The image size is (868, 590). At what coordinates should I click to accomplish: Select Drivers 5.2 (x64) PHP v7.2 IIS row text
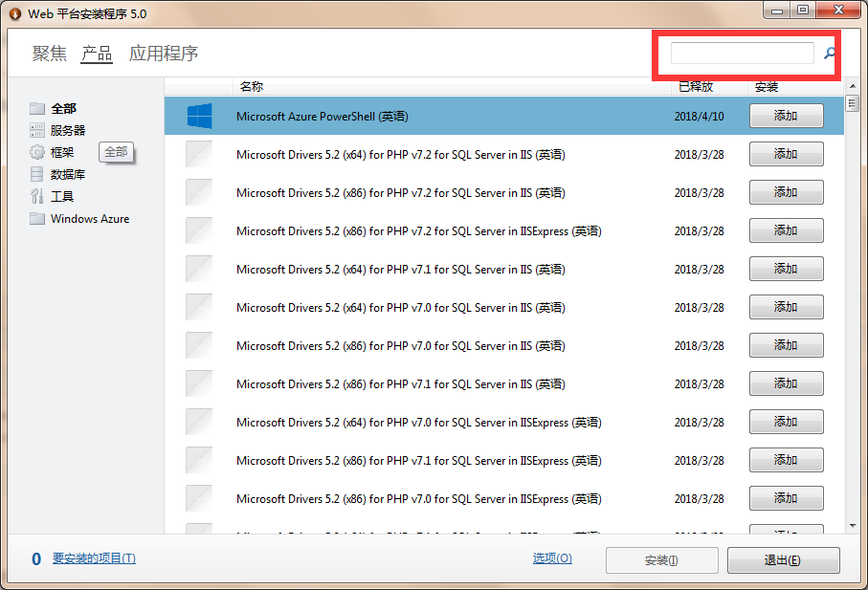pos(401,154)
